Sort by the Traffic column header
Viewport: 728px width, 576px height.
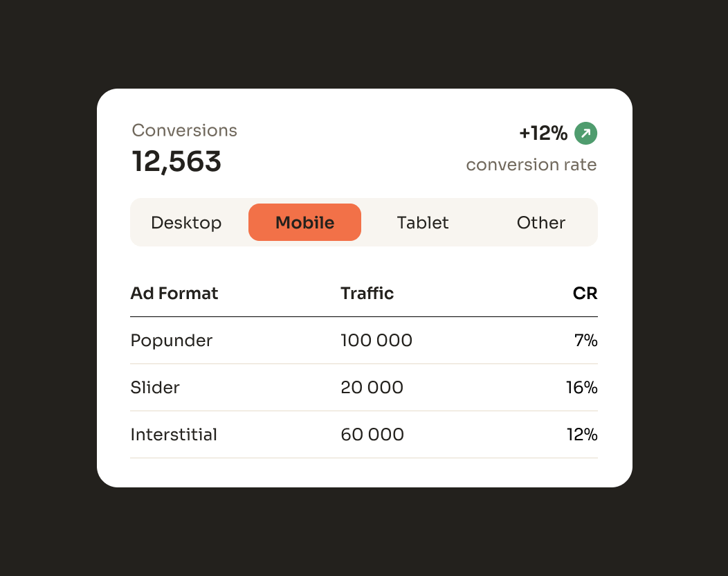coord(367,294)
